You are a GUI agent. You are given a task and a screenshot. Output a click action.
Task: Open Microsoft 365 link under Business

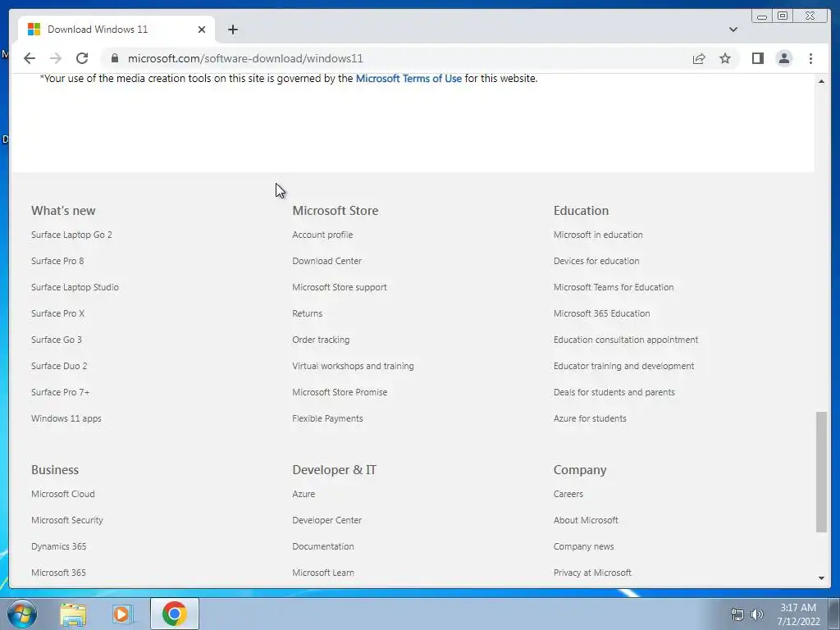click(x=58, y=573)
